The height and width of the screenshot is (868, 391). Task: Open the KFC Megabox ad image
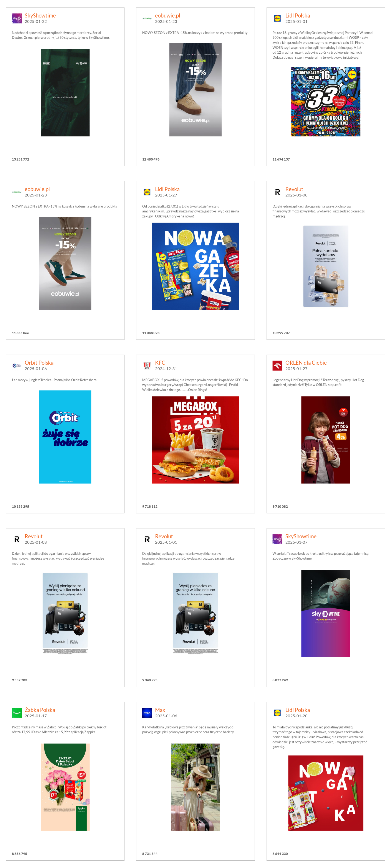[x=195, y=440]
